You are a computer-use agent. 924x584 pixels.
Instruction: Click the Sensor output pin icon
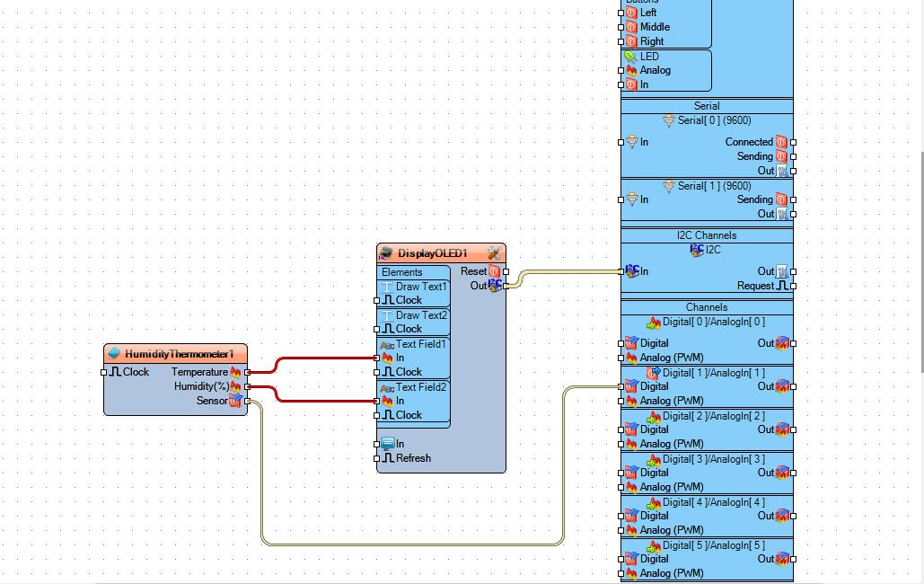pos(235,401)
